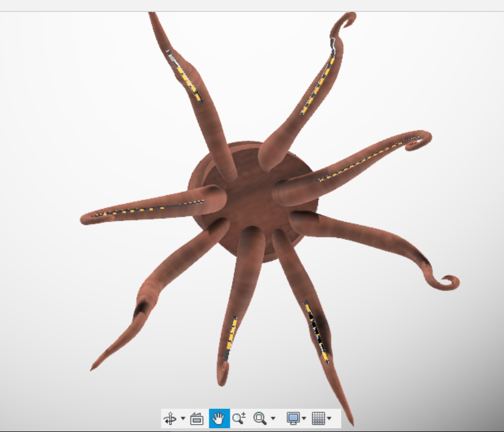The image size is (504, 432).
Task: Select the dark patch on lower-left tentacle
Action: pos(142,307)
